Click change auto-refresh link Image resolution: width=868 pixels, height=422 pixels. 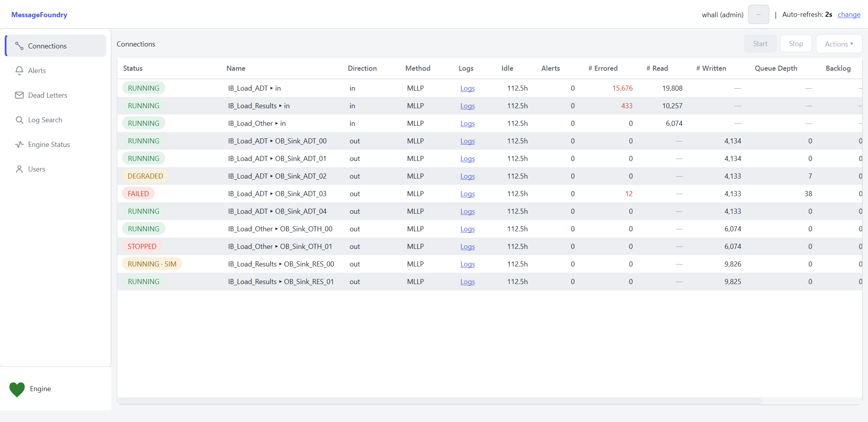(x=849, y=14)
